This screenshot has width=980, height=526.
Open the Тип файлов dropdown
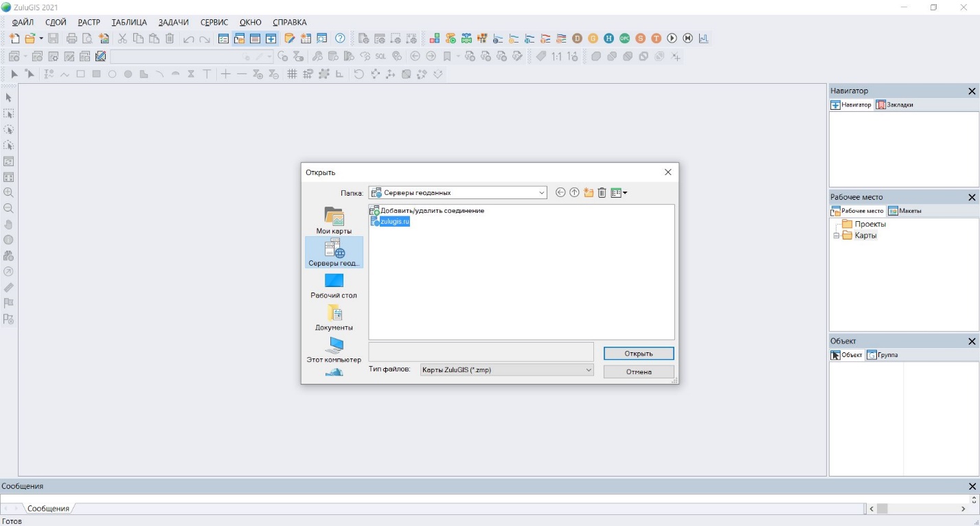[588, 370]
